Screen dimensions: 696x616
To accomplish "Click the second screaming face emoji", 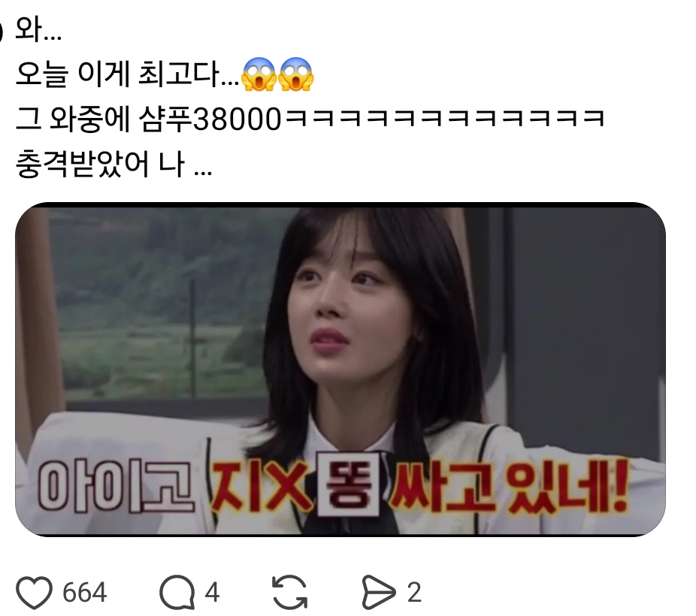I will [x=296, y=74].
